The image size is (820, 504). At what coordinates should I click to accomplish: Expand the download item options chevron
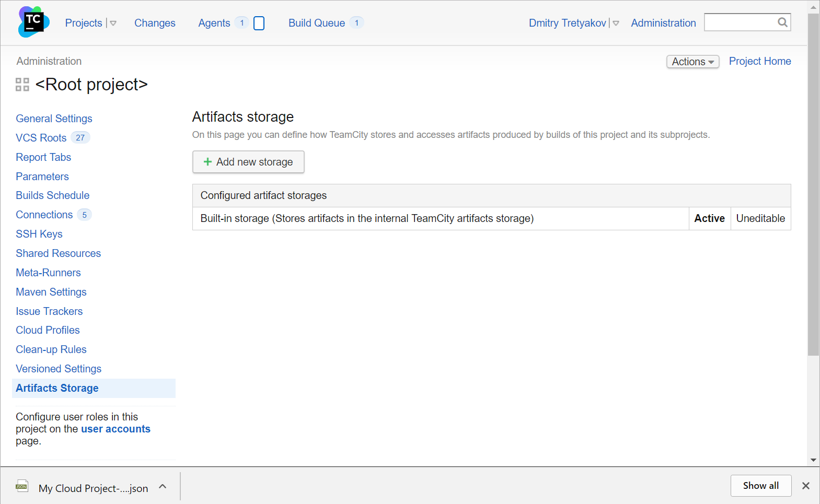pyautogui.click(x=163, y=486)
